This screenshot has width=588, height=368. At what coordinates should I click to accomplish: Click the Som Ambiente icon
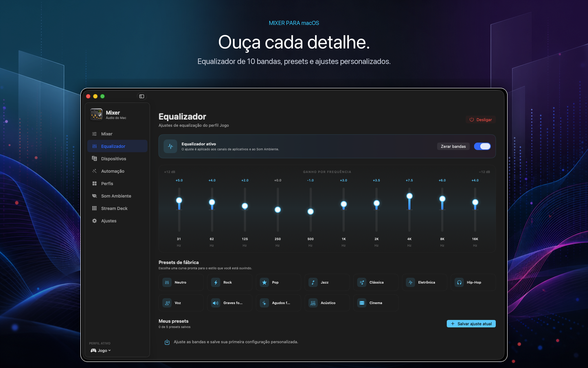[94, 196]
